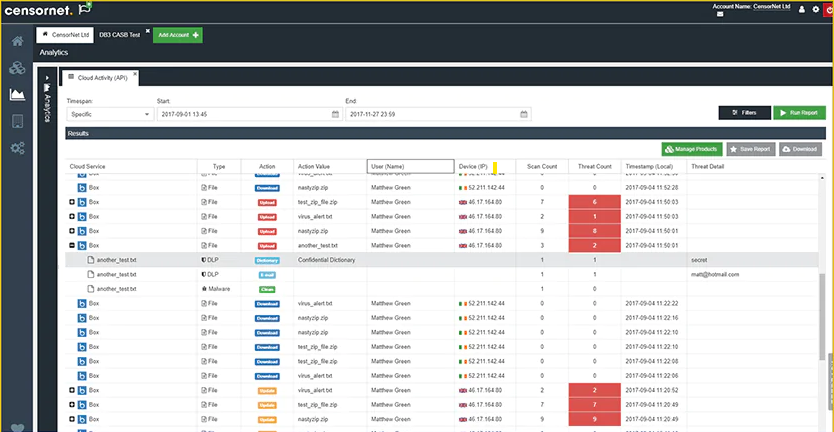Viewport: 834px width, 432px height.
Task: Click the Box icon in the test_zip_file.zip Upload row
Action: click(82, 202)
